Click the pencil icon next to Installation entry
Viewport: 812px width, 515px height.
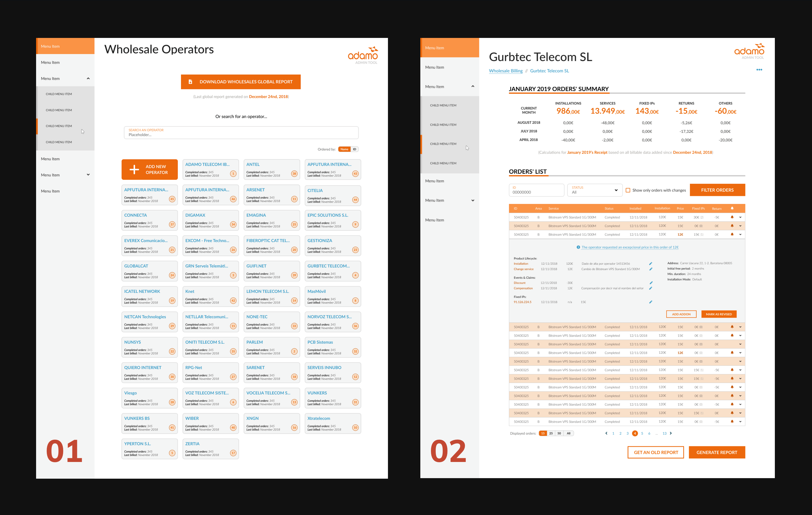pyautogui.click(x=650, y=264)
